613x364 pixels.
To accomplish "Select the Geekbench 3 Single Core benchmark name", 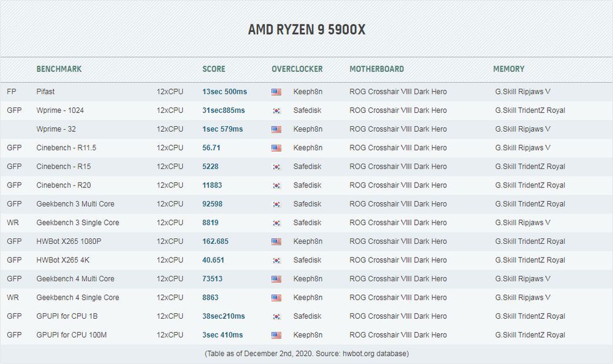I will point(77,223).
